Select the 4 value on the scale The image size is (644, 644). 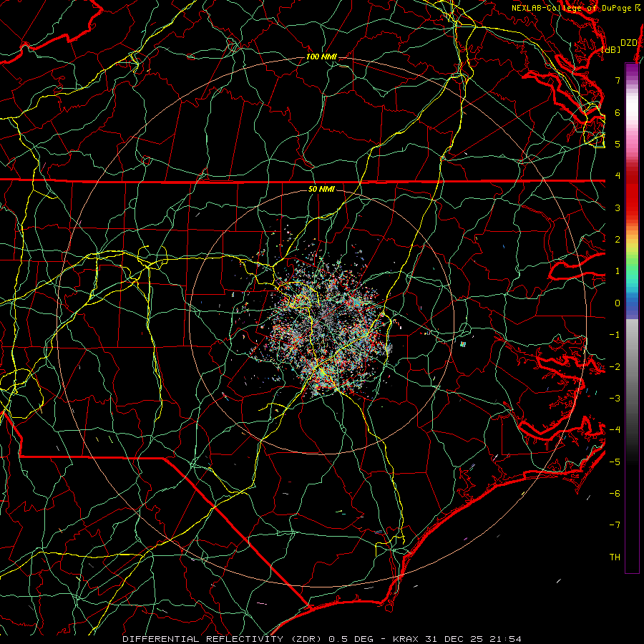[x=618, y=176]
